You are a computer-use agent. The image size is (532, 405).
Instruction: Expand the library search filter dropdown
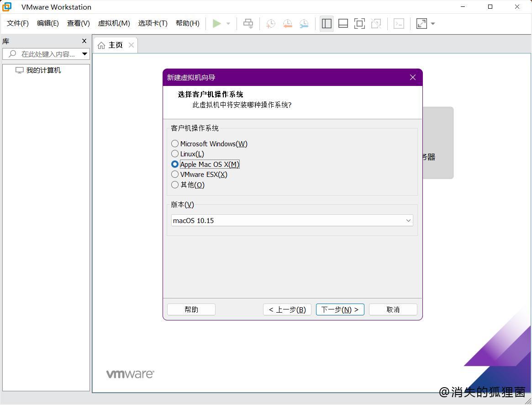[84, 53]
